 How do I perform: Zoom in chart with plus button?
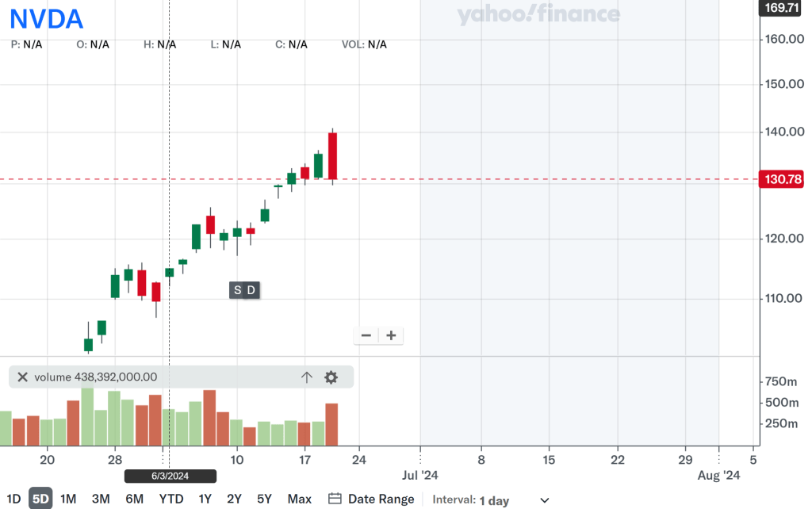(391, 335)
